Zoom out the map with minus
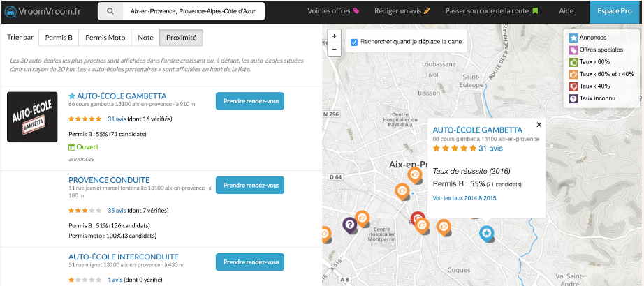Viewport: 644px width, 286px height. click(x=334, y=49)
